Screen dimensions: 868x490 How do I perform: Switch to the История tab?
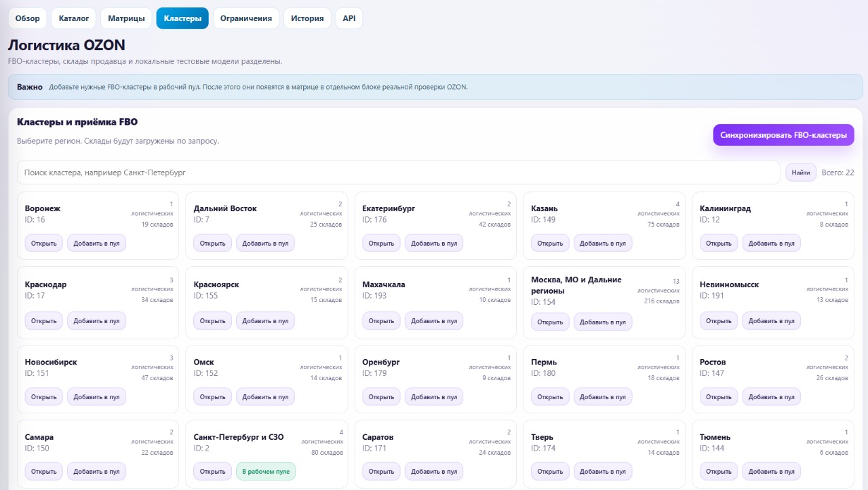click(307, 18)
